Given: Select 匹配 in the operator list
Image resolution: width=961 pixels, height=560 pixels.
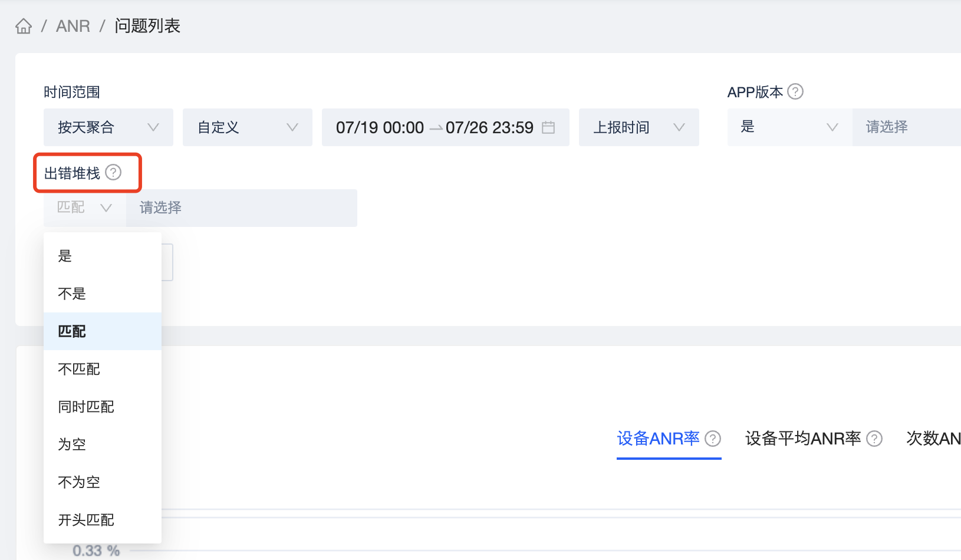Looking at the screenshot, I should [103, 331].
